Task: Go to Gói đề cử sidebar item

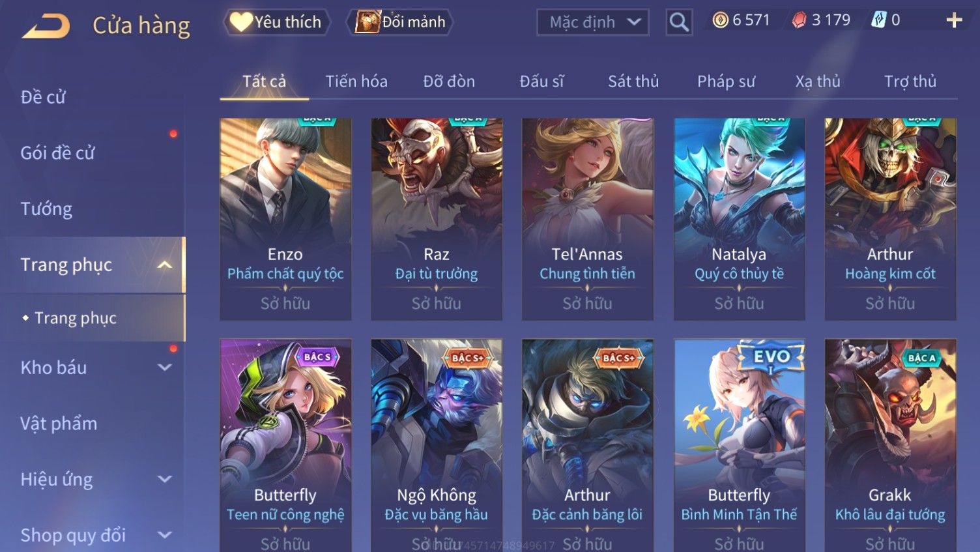Action: click(57, 153)
